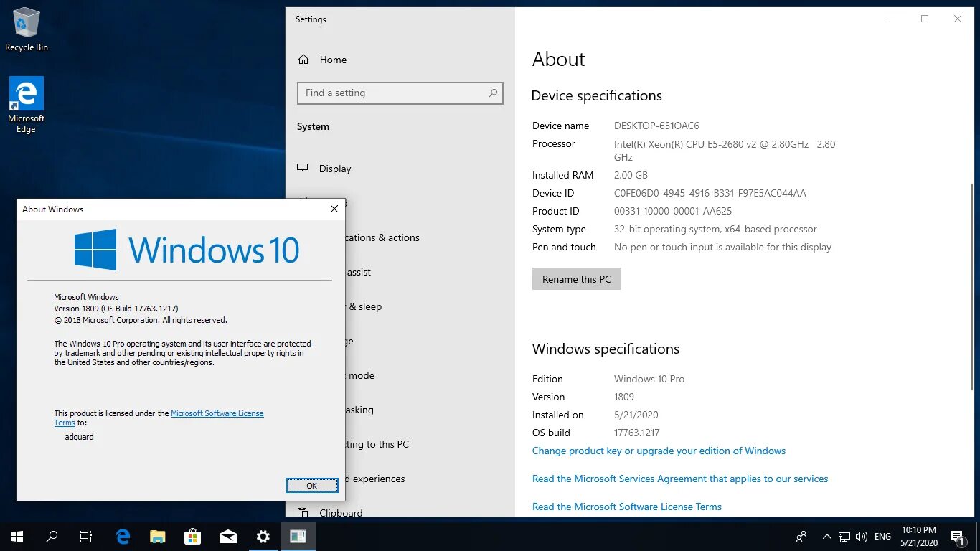Click the ENG input language indicator
The image size is (980, 551).
click(883, 537)
